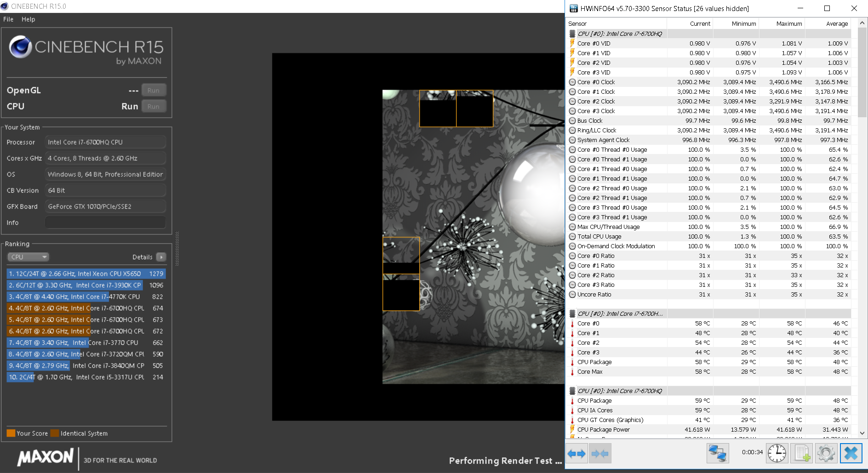Open the HWiNFO remote network monitoring icon
868x473 pixels.
pos(718,453)
